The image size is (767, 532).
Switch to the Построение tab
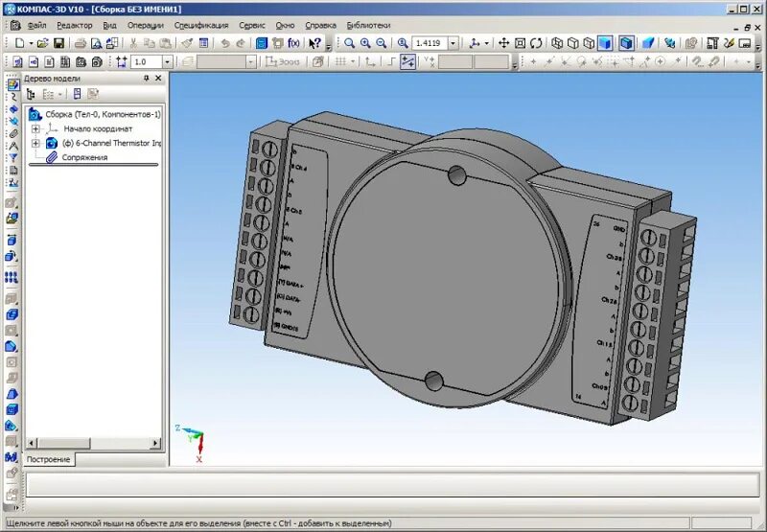[49, 460]
